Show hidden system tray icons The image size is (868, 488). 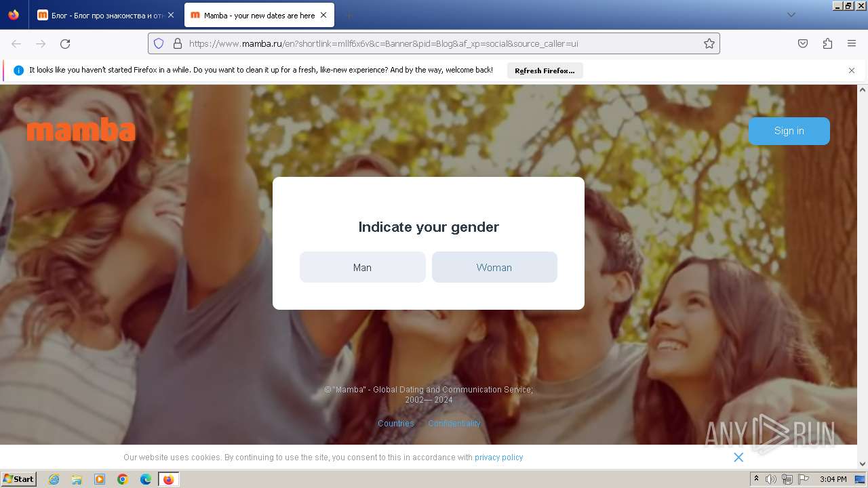coord(756,479)
